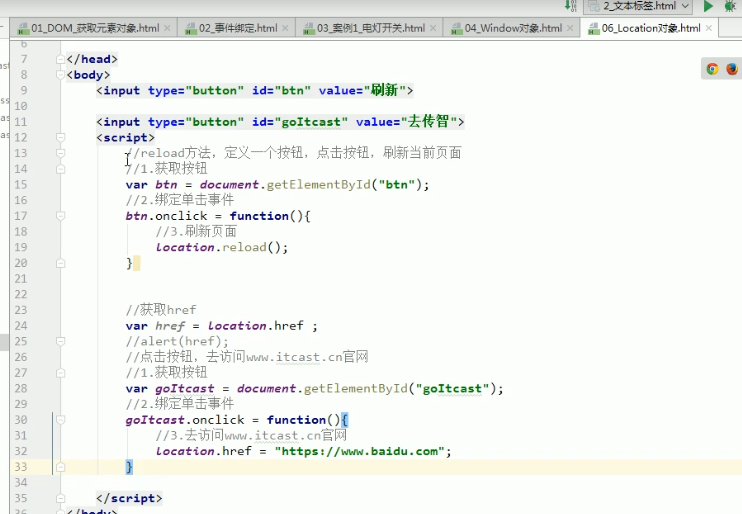Select the 06_Location对象.html tab
The image size is (742, 514).
click(x=651, y=28)
